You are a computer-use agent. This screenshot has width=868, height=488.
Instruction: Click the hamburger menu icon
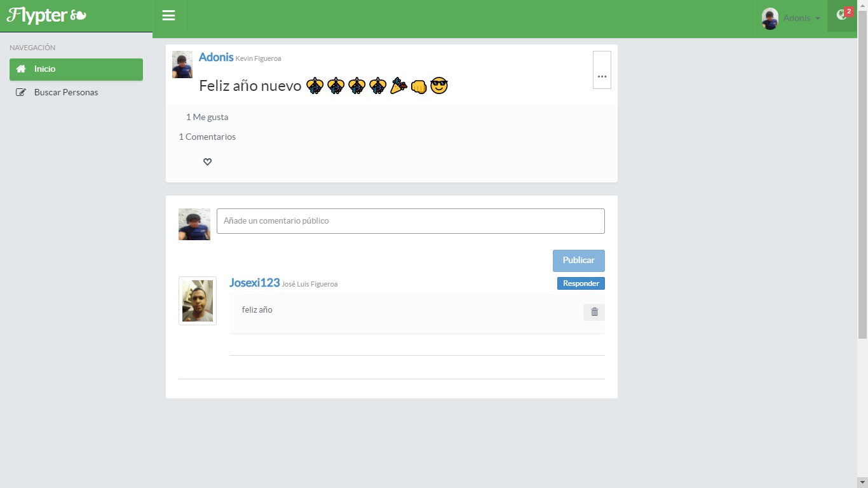click(x=168, y=16)
